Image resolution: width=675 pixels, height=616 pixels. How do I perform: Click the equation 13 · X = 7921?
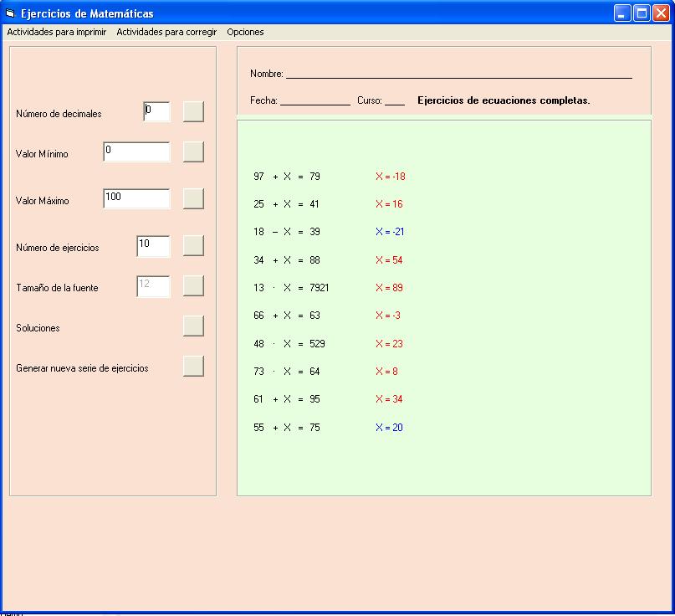point(291,288)
